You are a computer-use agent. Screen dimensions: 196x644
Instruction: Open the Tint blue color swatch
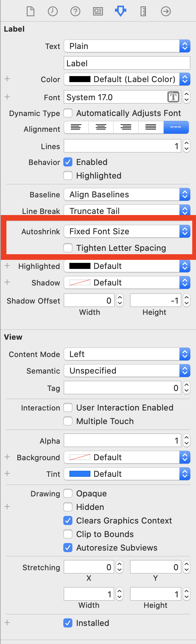pyautogui.click(x=80, y=474)
